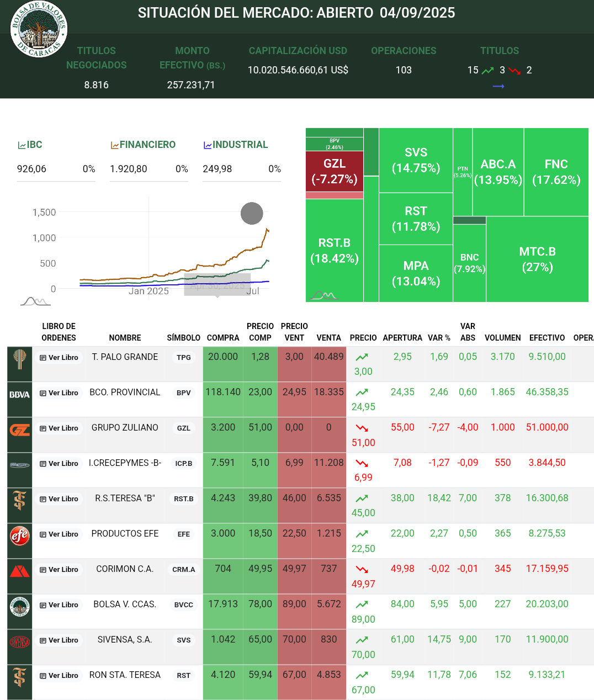
Task: Click the RST (11.78%) treemap tile
Action: [416, 219]
